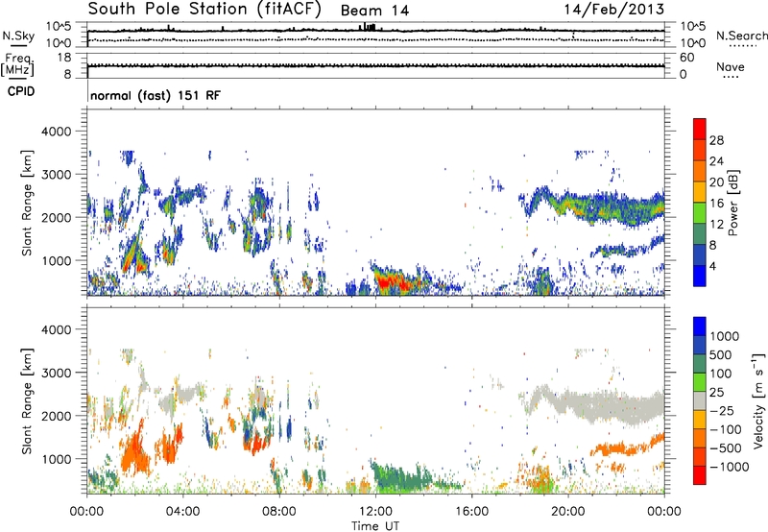768x532 pixels.
Task: Click the "04:00" time tick label
Action: click(x=182, y=512)
